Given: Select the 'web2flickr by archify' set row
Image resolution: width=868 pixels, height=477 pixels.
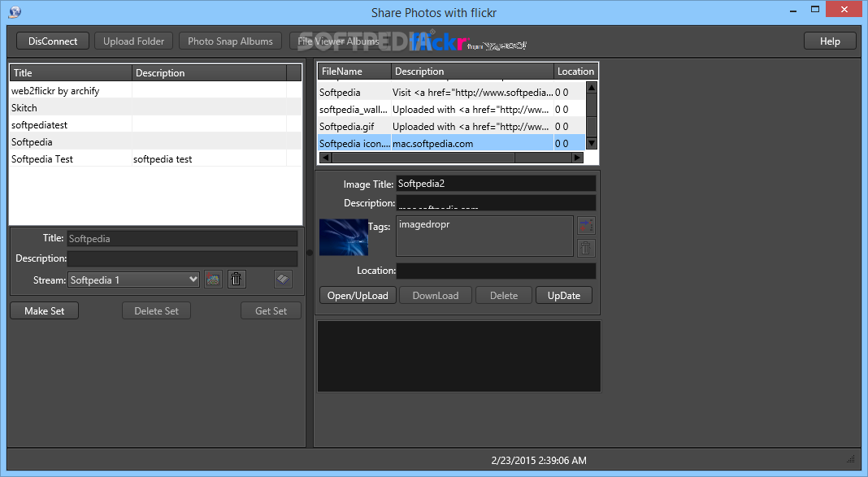Looking at the screenshot, I should tap(155, 91).
